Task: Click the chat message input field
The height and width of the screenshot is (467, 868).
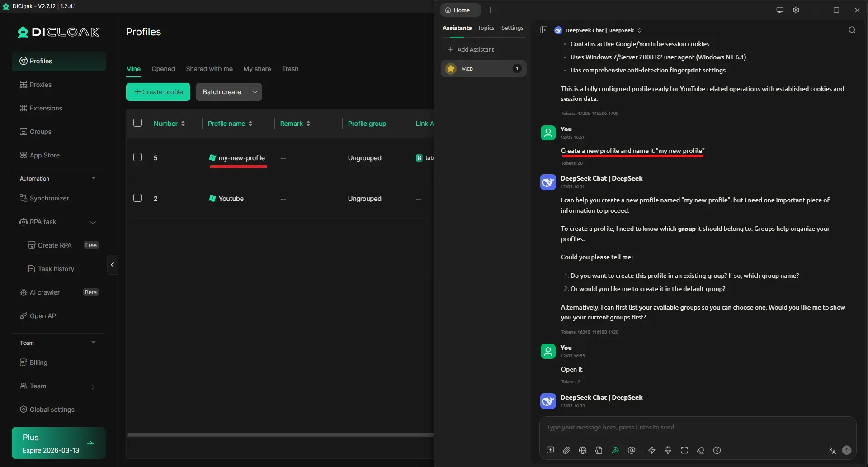Action: [x=696, y=428]
